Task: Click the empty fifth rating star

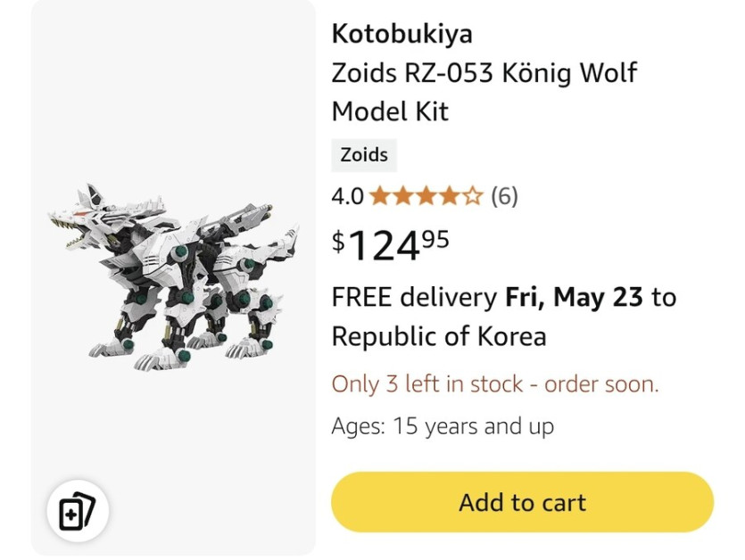Action: [x=474, y=196]
